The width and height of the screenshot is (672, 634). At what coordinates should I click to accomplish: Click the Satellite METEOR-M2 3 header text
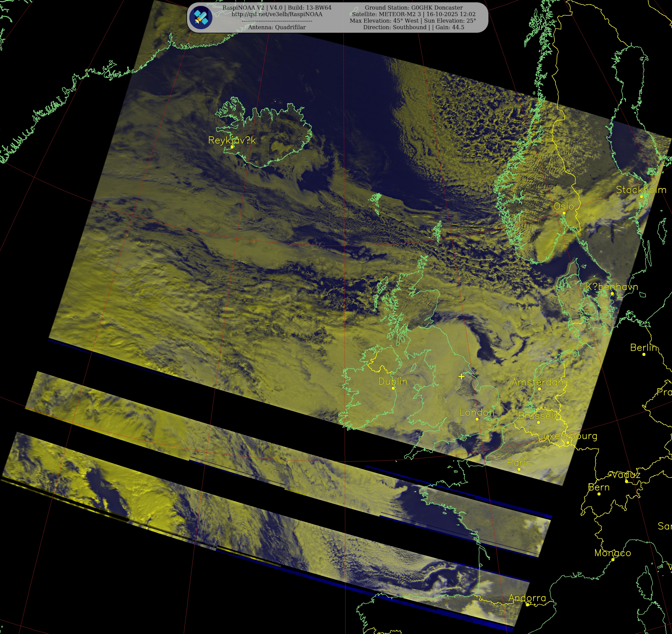pos(386,14)
